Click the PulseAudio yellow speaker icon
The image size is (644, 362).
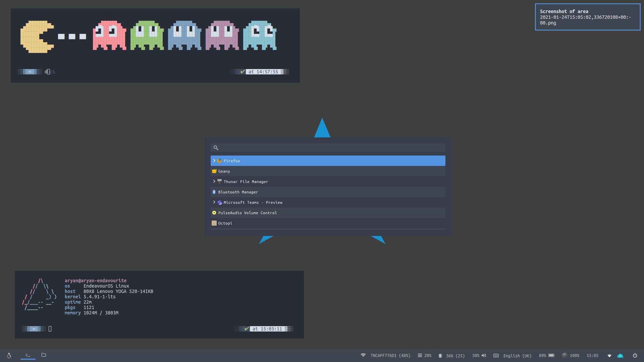[x=214, y=213]
